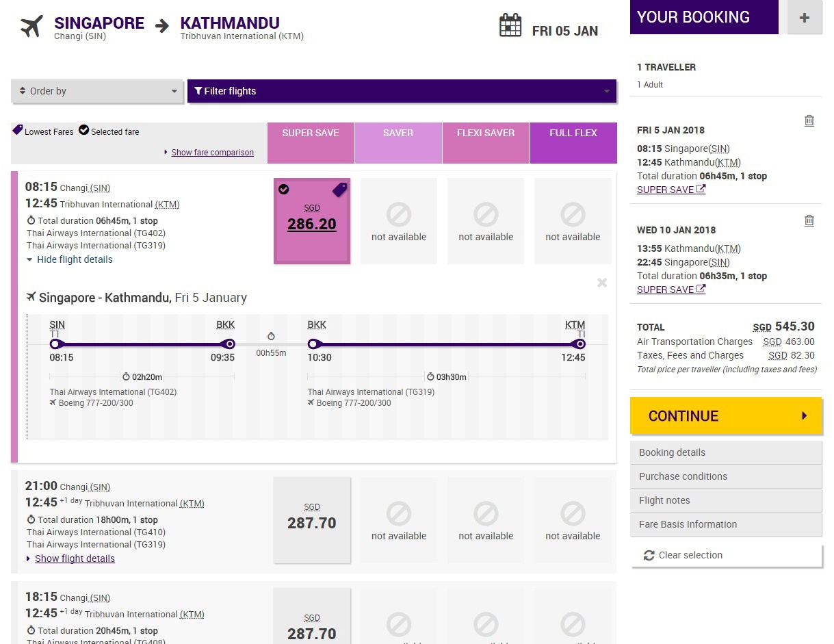Click the SAVER fare column header
834x644 pixels.
398,142
